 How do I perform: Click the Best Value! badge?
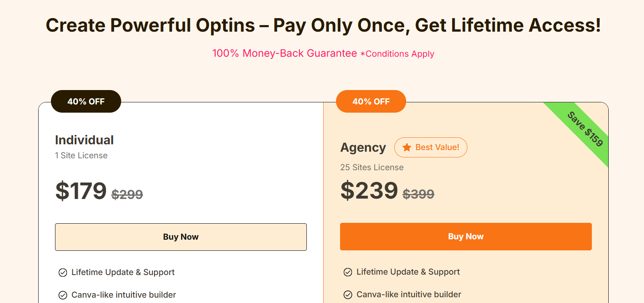(431, 147)
